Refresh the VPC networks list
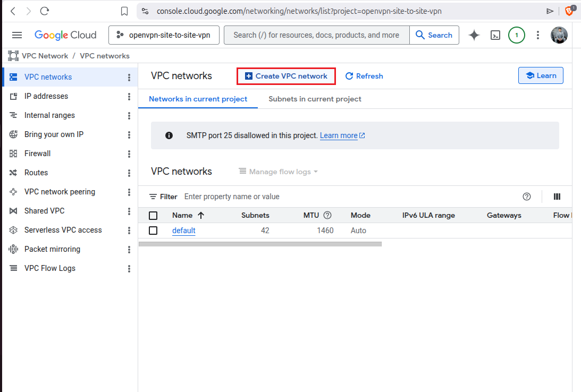581x392 pixels. click(364, 76)
